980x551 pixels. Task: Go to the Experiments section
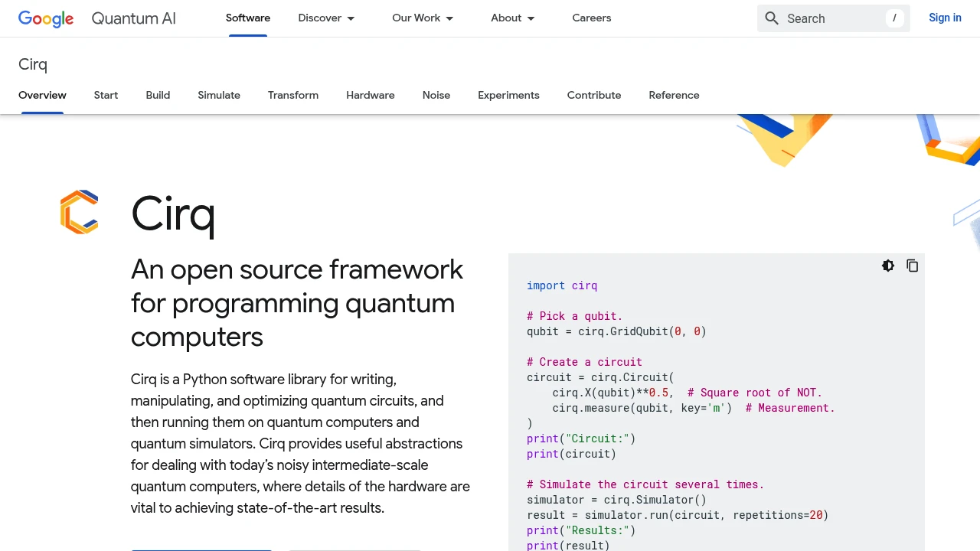pos(508,95)
